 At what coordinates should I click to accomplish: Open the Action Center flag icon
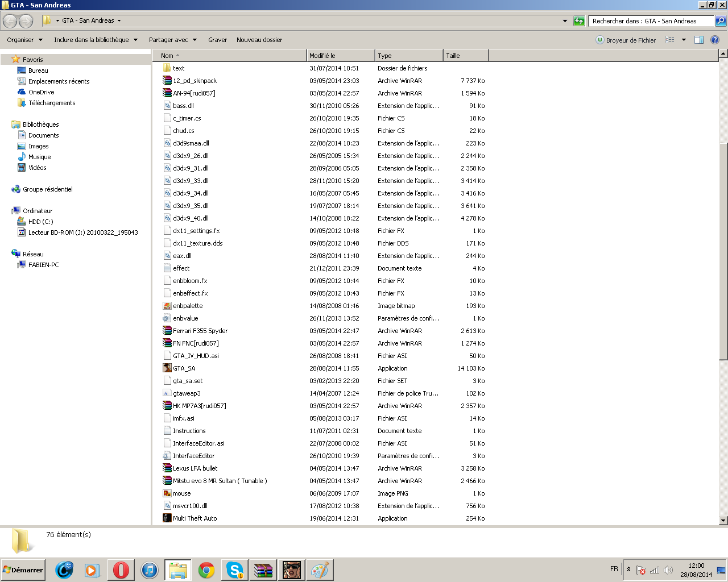pos(641,570)
